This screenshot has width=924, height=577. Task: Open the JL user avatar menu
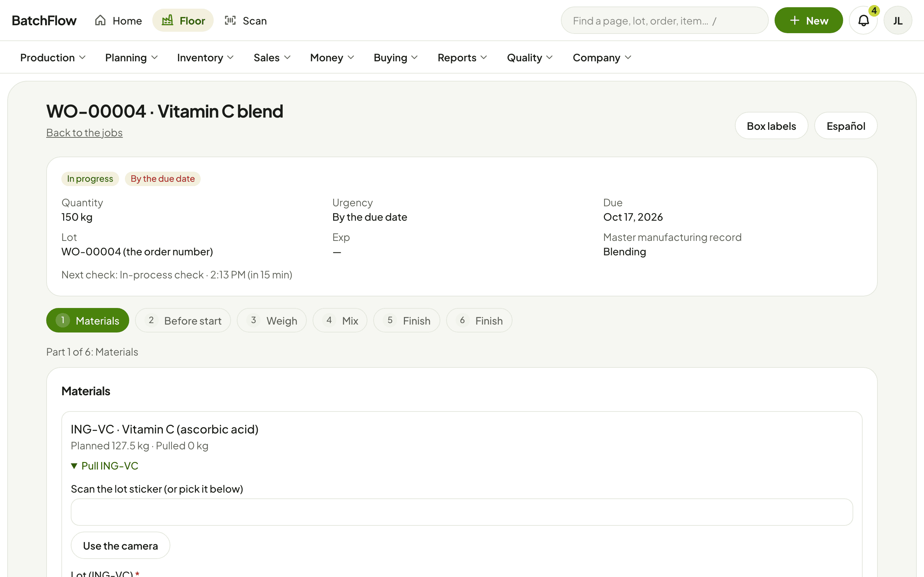tap(898, 20)
